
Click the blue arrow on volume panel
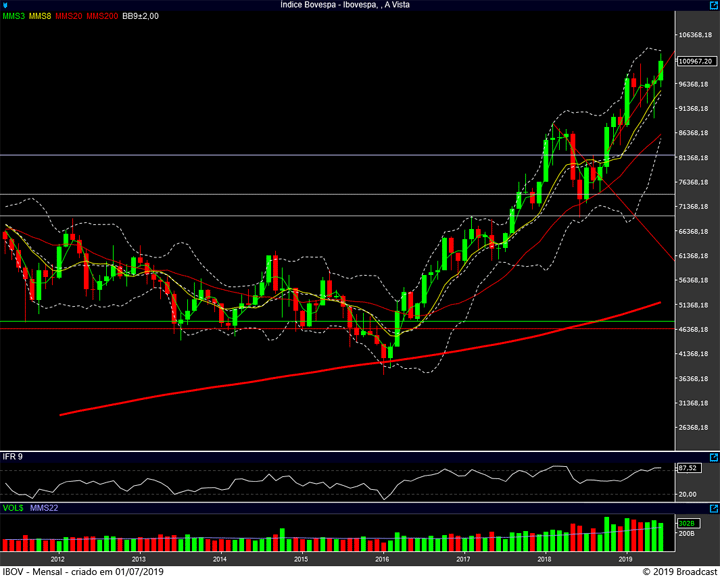[713, 510]
